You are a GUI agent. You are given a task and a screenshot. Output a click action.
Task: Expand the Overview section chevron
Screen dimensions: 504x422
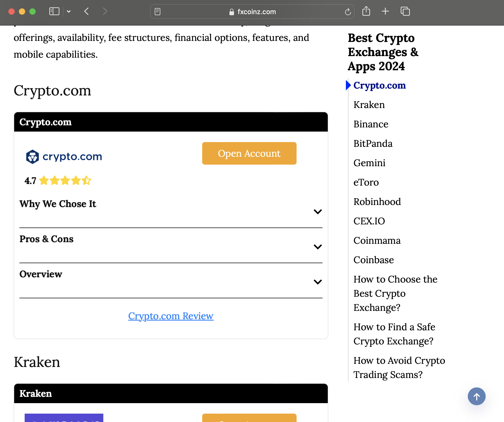point(318,282)
